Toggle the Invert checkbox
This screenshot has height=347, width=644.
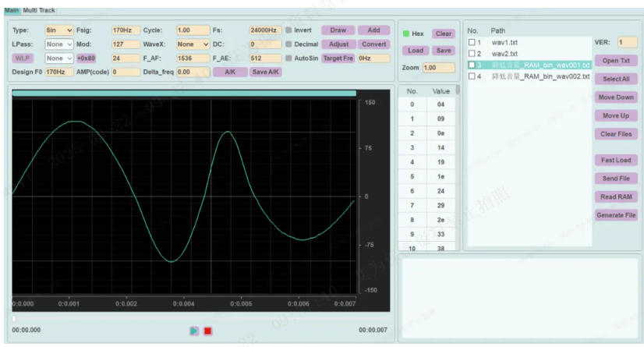(x=288, y=30)
